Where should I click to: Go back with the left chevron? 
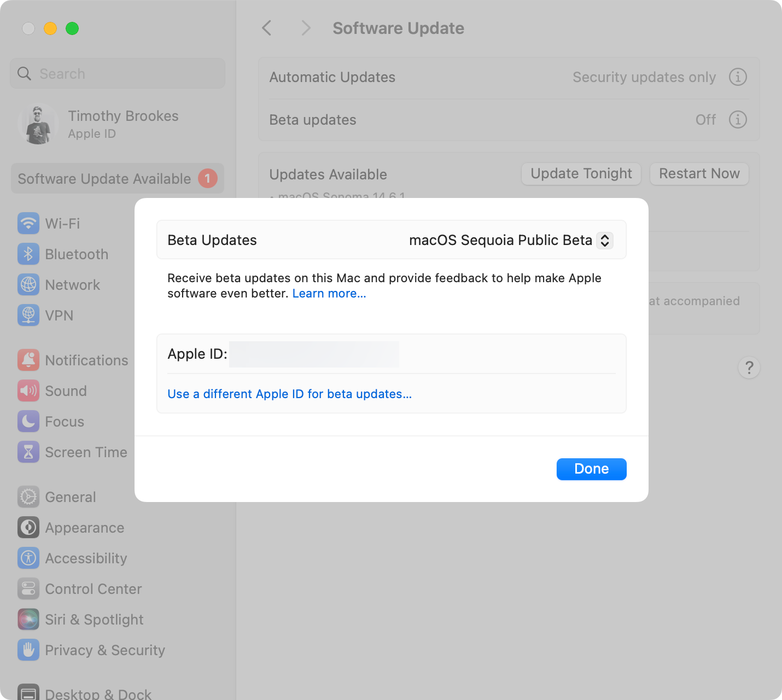[267, 28]
